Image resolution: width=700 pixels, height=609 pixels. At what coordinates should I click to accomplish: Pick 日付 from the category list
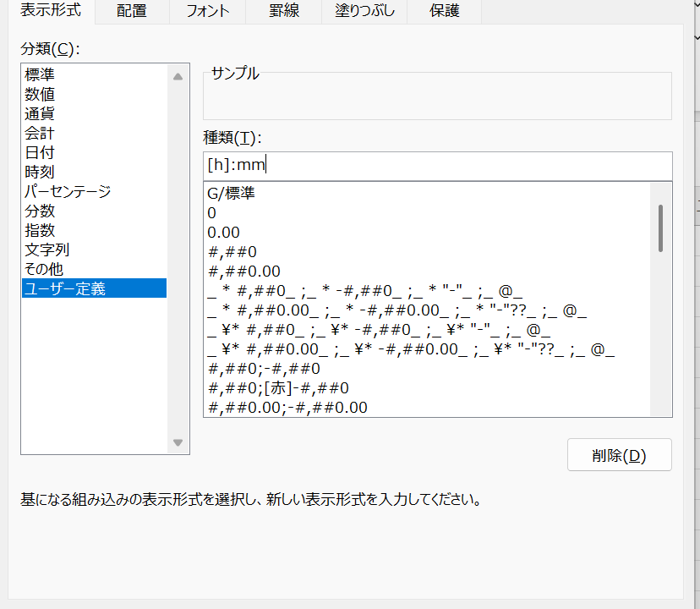pyautogui.click(x=40, y=152)
